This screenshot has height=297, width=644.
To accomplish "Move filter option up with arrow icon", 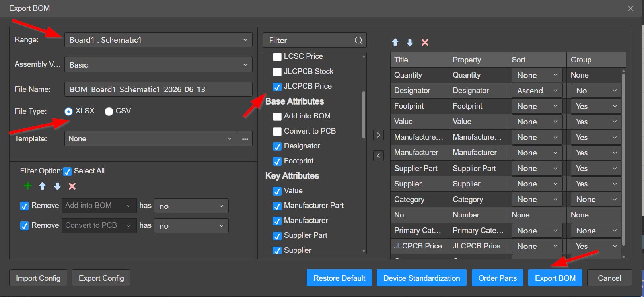I will (x=43, y=186).
